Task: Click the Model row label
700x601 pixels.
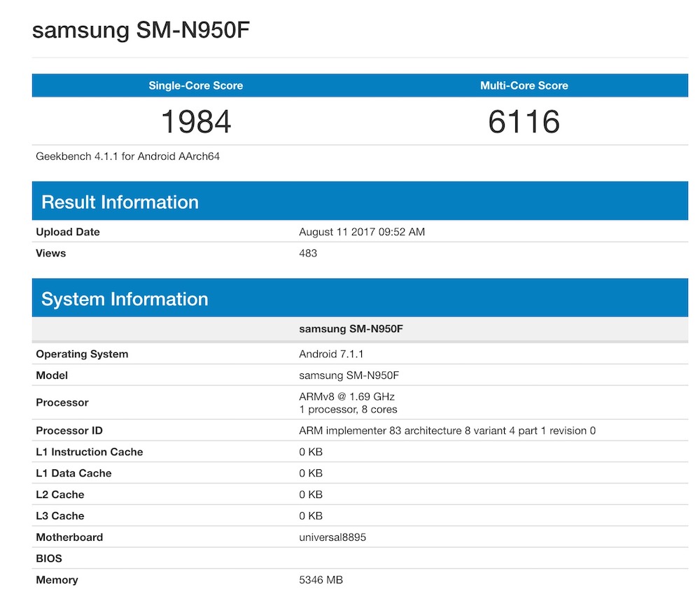Action: point(52,375)
